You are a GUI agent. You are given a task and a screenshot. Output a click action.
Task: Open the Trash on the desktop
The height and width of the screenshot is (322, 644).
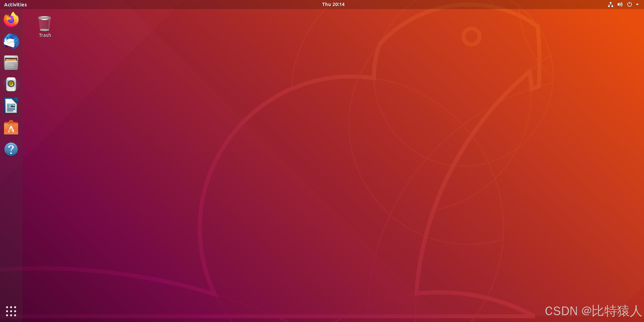(44, 24)
